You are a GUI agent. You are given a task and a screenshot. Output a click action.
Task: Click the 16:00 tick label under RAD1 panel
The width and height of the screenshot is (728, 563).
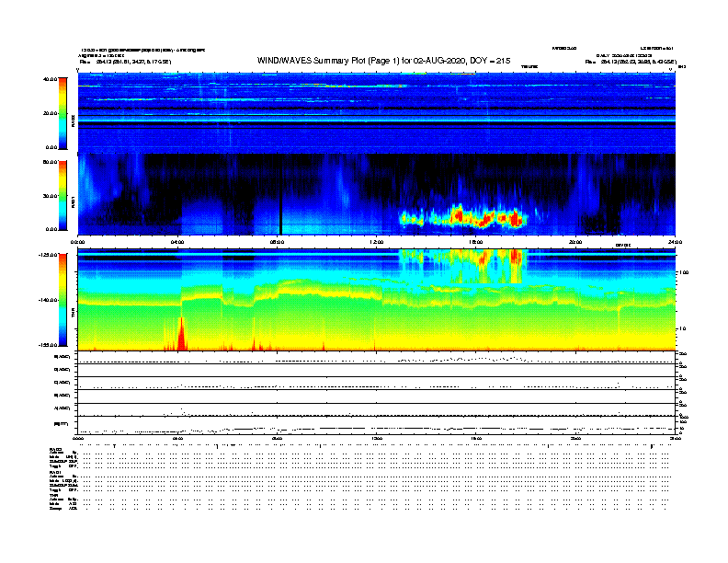click(x=476, y=242)
